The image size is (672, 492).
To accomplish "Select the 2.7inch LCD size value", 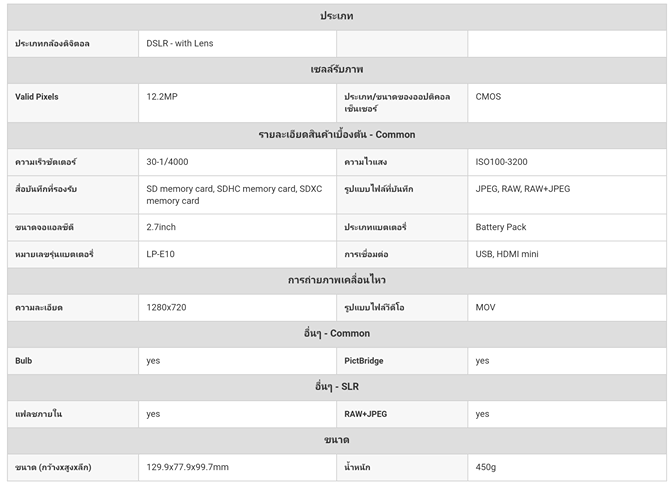I will [x=163, y=227].
